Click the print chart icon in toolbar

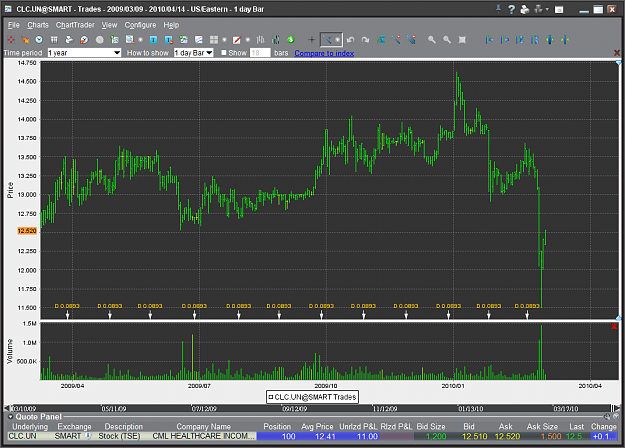pyautogui.click(x=69, y=39)
